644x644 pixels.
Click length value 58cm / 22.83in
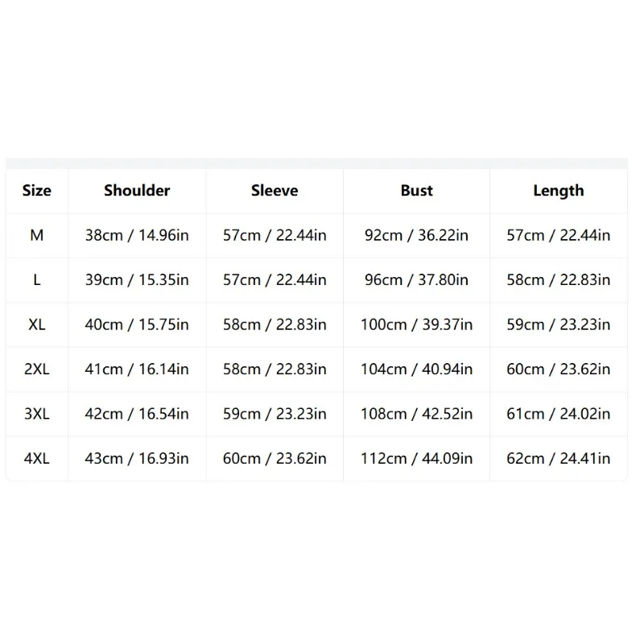click(x=558, y=280)
